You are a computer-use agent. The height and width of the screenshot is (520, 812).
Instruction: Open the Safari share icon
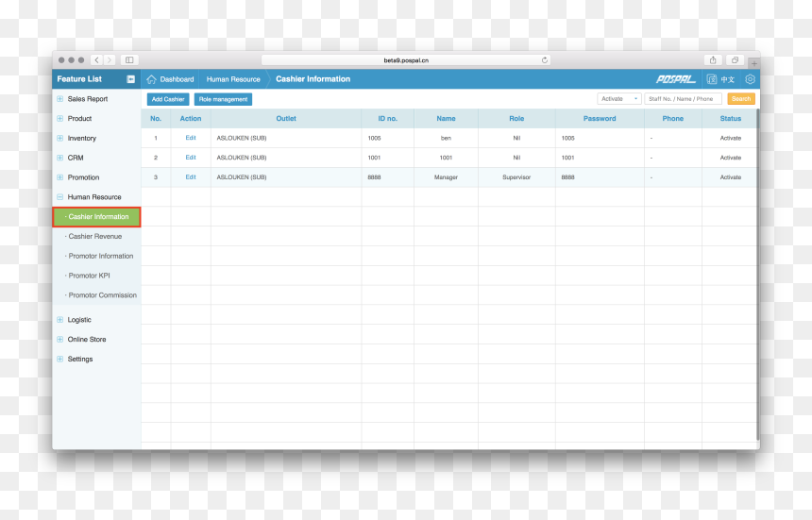pos(713,60)
